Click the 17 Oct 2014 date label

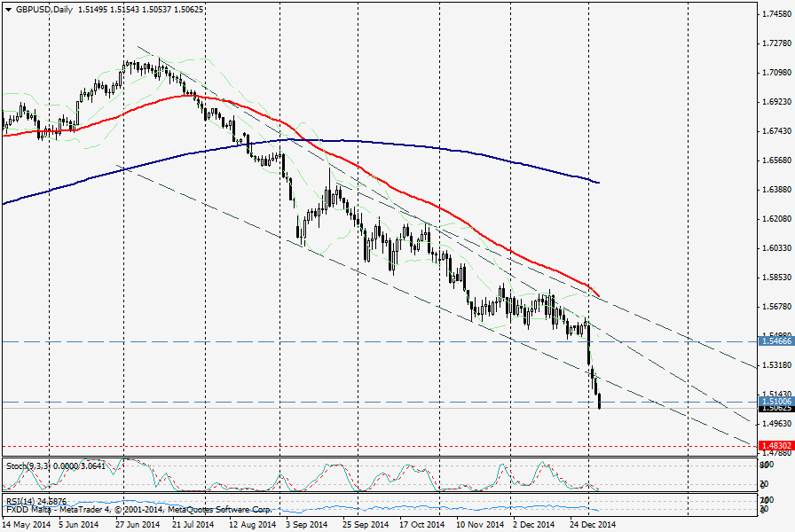pos(418,524)
